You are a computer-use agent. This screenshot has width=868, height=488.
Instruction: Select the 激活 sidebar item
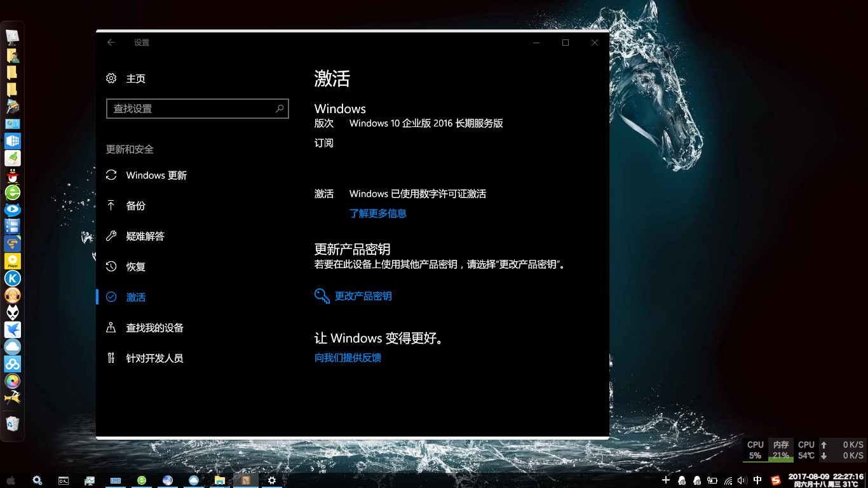(x=126, y=297)
